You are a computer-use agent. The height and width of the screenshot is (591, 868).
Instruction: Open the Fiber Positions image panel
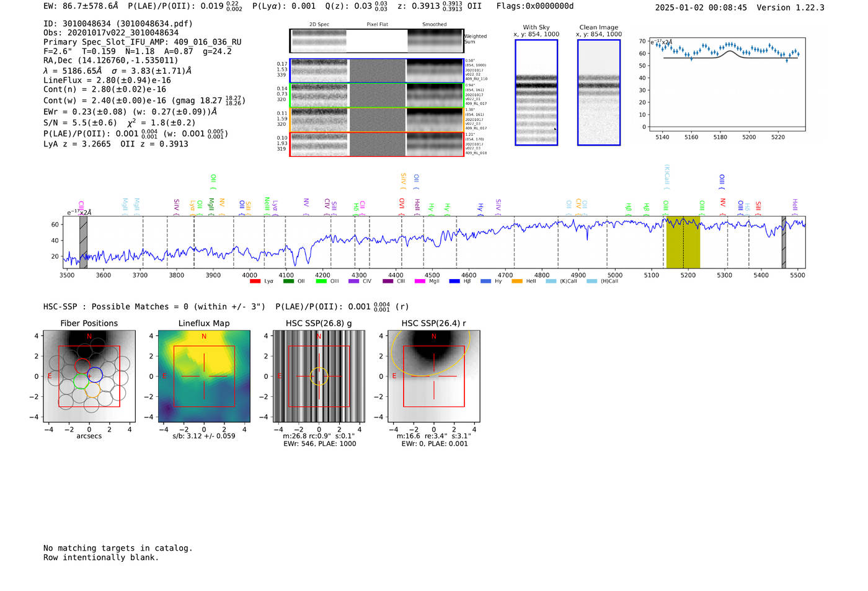click(x=89, y=376)
